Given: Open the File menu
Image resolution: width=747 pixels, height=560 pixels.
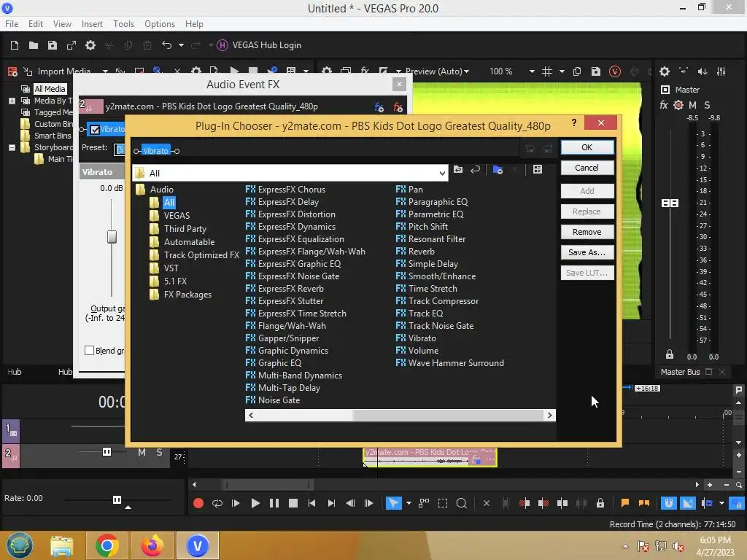Looking at the screenshot, I should 12,24.
